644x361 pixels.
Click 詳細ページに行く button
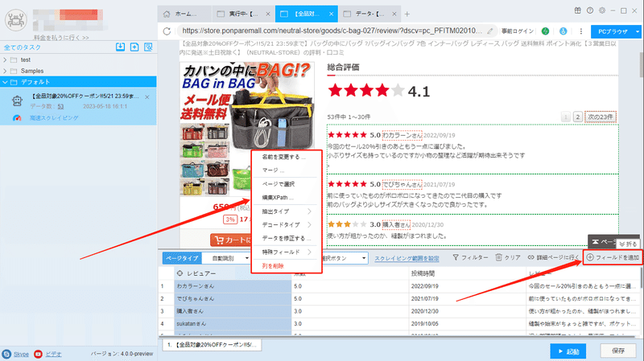pyautogui.click(x=553, y=257)
